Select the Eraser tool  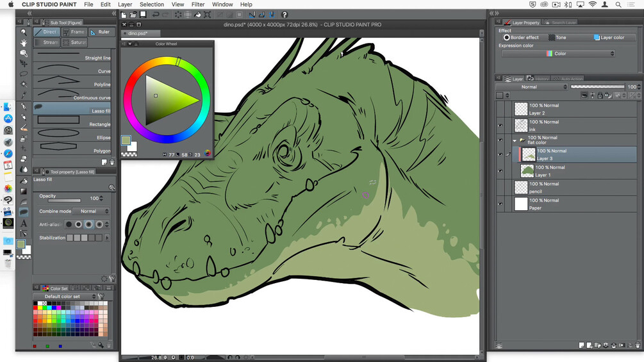(24, 160)
